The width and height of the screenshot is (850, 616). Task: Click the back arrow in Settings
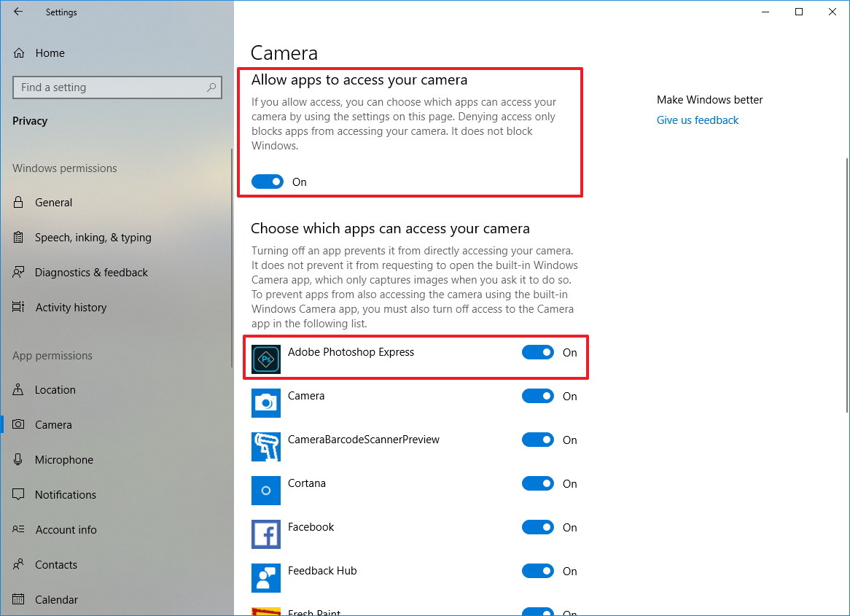18,12
